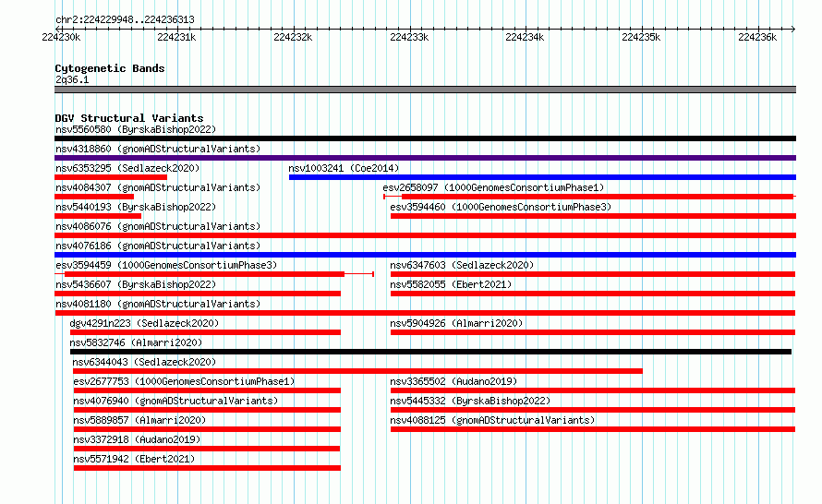Select red bar under nsv4084307
The height and width of the screenshot is (504, 822).
click(x=94, y=197)
